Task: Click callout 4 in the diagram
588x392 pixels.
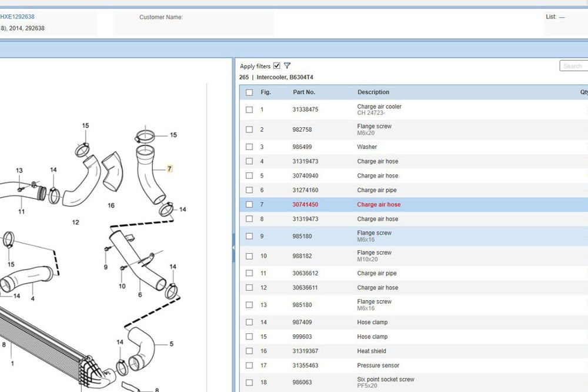Action: pos(32,299)
